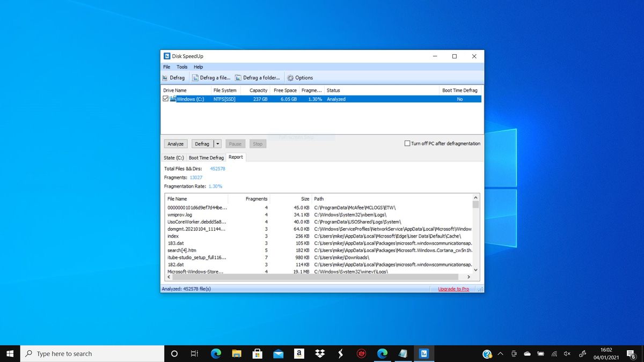The width and height of the screenshot is (644, 362).
Task: Open the Tools menu
Action: click(x=182, y=67)
